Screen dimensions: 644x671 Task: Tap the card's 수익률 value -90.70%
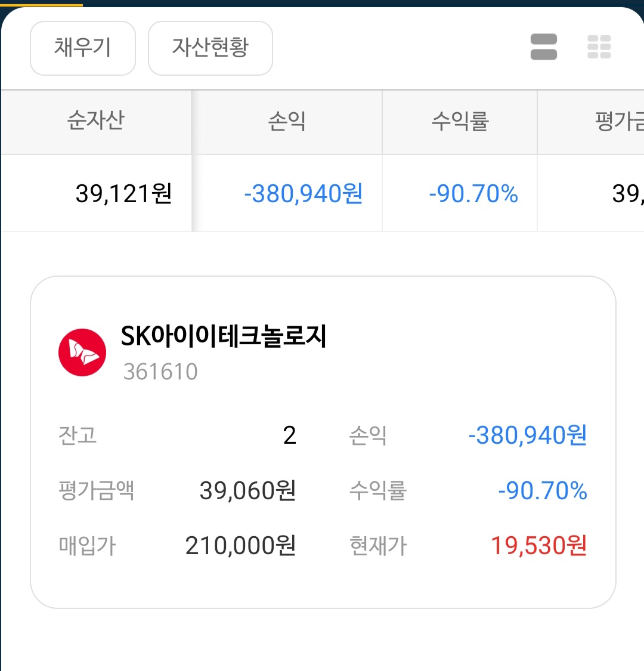pyautogui.click(x=543, y=490)
